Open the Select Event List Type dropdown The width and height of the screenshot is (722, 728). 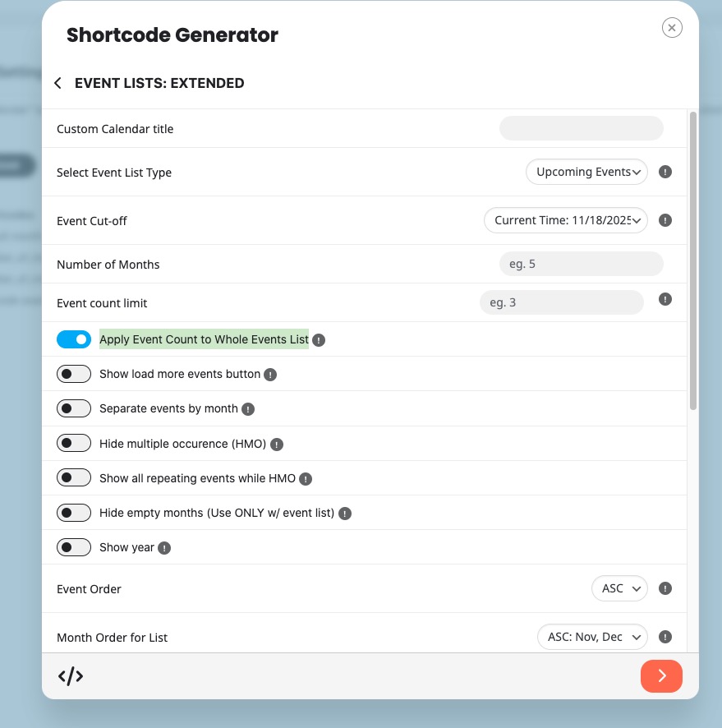(586, 173)
